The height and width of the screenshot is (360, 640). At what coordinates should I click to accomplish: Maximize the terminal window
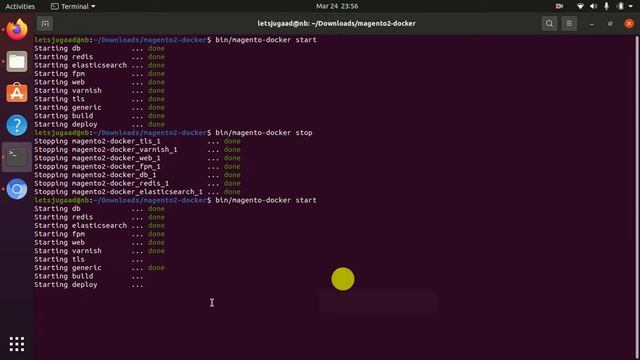click(x=610, y=24)
